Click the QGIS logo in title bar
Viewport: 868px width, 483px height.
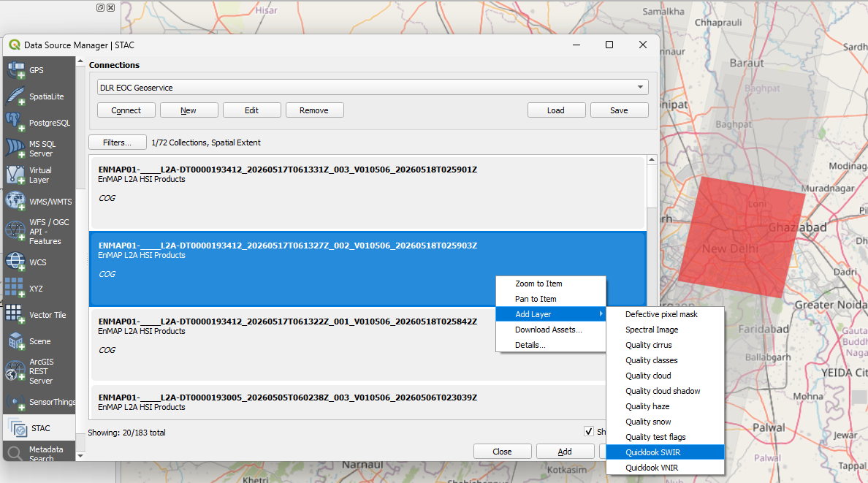click(15, 45)
